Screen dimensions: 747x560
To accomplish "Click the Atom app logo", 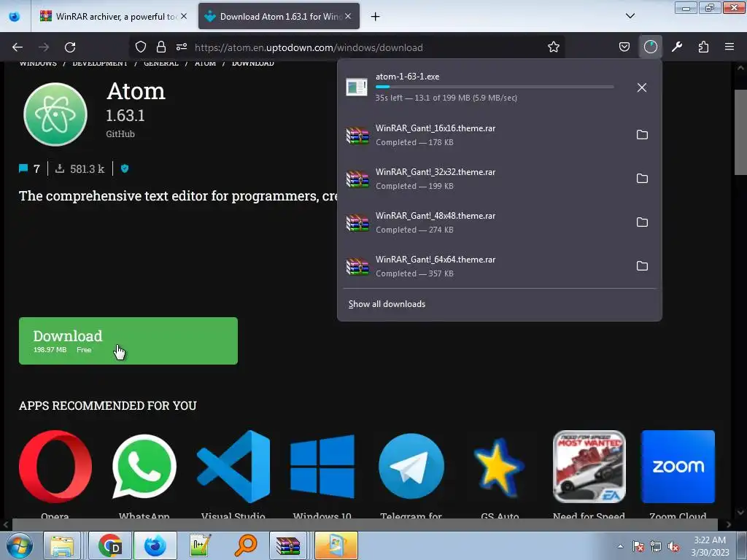I will click(55, 114).
